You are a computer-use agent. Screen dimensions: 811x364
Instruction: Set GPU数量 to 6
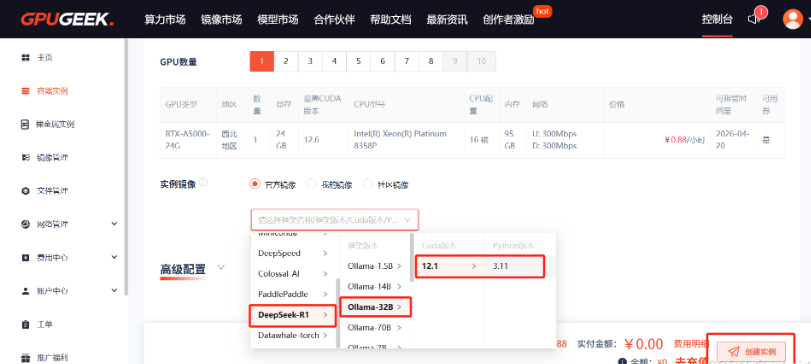[383, 62]
